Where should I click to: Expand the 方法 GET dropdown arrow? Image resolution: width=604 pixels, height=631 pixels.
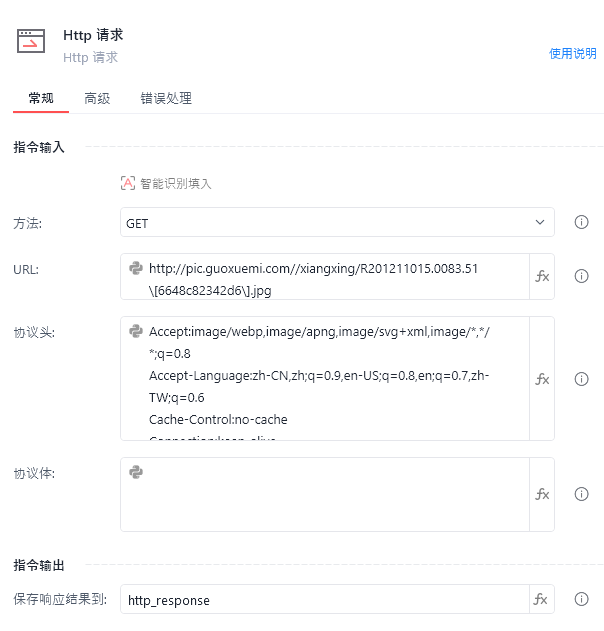540,222
